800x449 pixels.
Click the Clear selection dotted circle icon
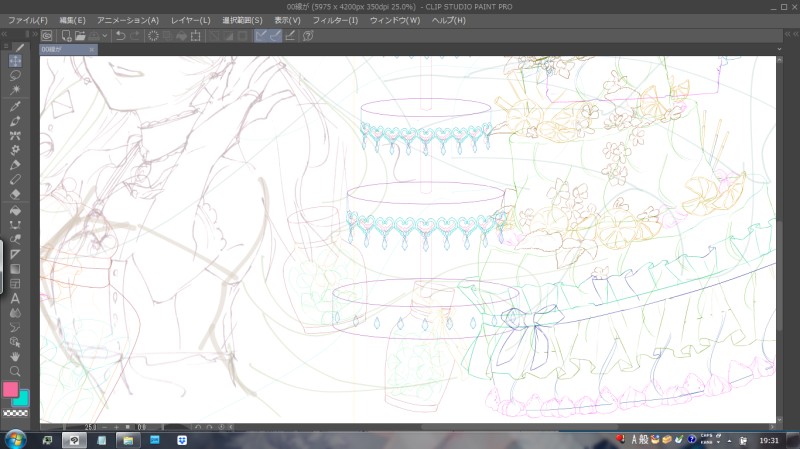coord(153,36)
